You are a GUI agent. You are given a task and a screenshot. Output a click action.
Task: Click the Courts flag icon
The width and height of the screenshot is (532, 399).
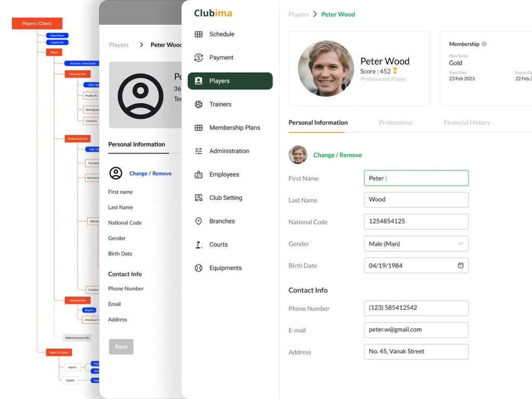click(x=198, y=245)
